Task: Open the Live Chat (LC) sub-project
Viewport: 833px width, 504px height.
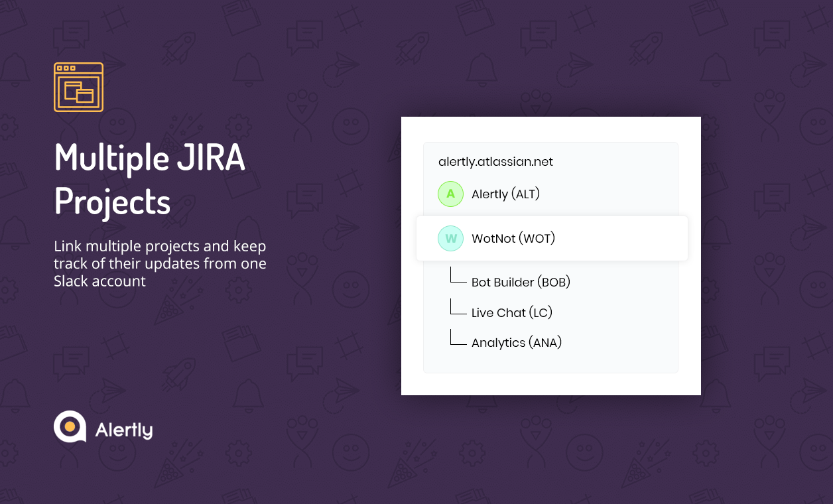Action: (512, 312)
